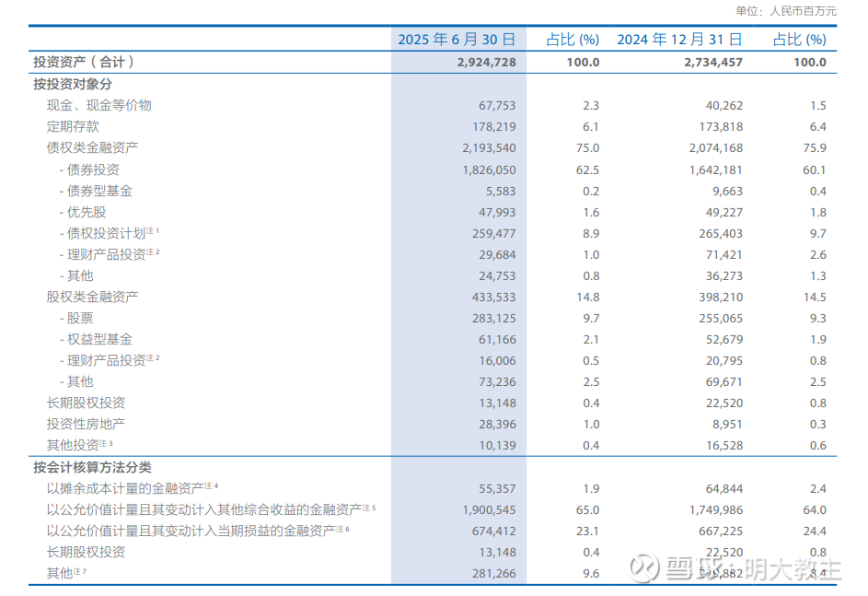Click the value 265,403
Image resolution: width=868 pixels, height=596 pixels.
pyautogui.click(x=721, y=234)
